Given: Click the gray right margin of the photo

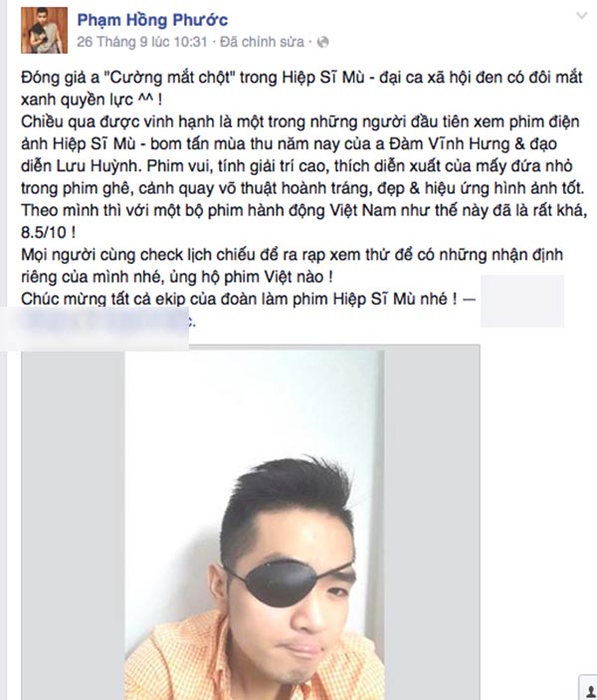Looking at the screenshot, I should [x=433, y=525].
